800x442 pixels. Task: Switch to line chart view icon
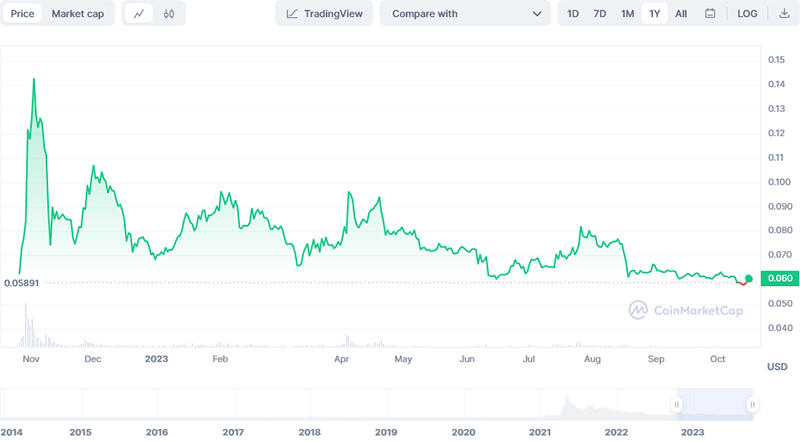pyautogui.click(x=139, y=14)
